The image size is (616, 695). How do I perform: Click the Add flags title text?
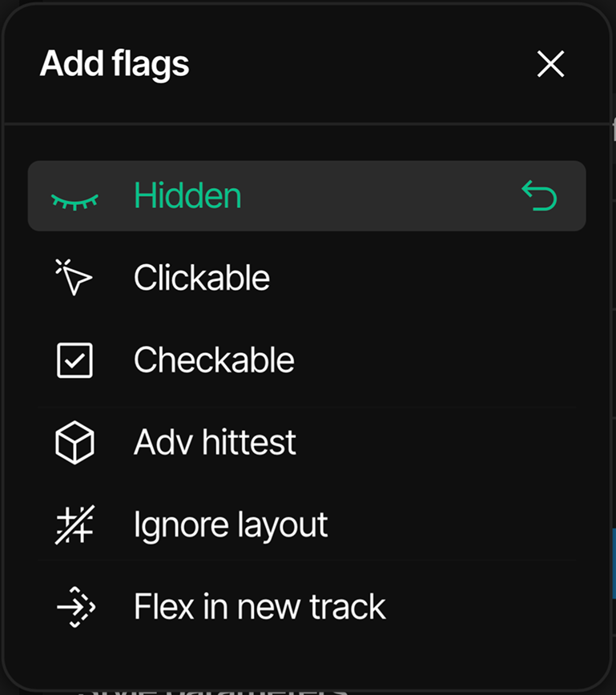pos(115,64)
